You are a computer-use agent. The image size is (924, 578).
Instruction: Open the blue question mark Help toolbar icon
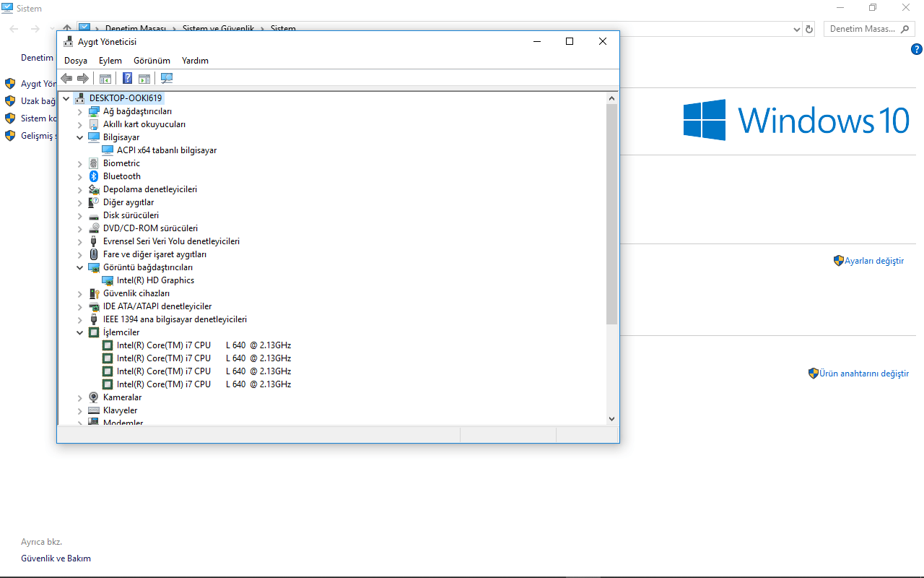[x=127, y=78]
